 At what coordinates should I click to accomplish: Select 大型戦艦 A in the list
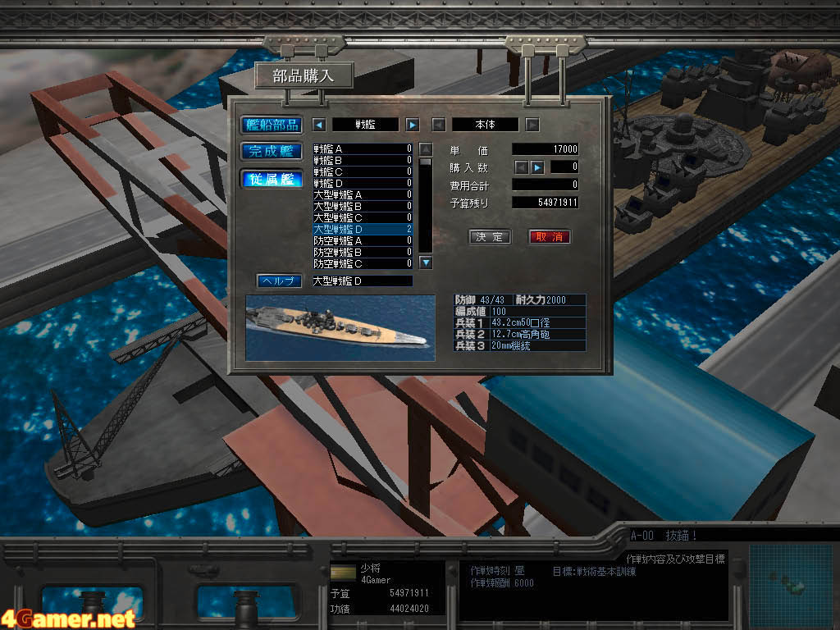click(363, 194)
